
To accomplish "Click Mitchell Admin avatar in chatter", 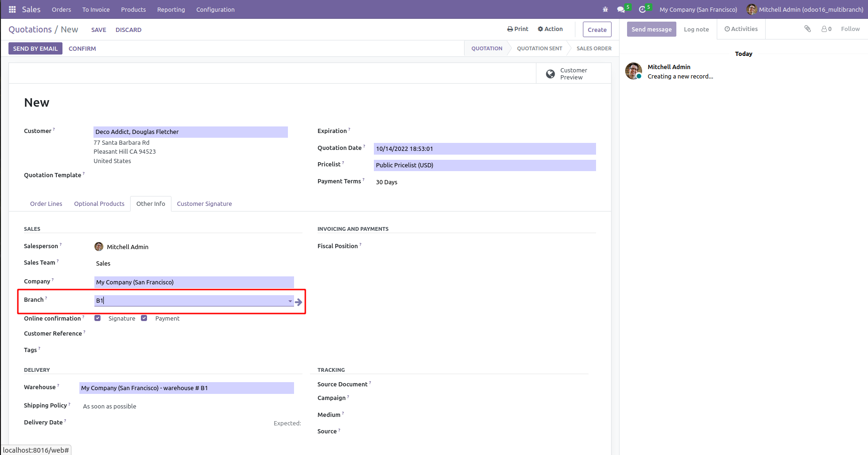I will click(x=634, y=71).
